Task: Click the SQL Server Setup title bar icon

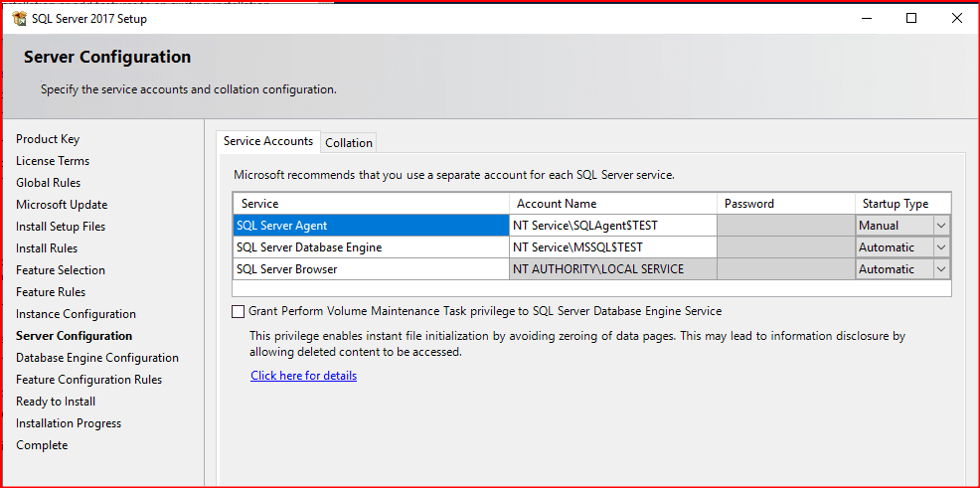Action: [19, 19]
